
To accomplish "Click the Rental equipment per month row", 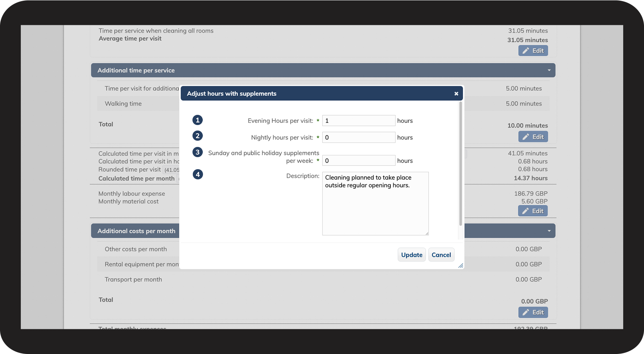I will click(x=323, y=264).
